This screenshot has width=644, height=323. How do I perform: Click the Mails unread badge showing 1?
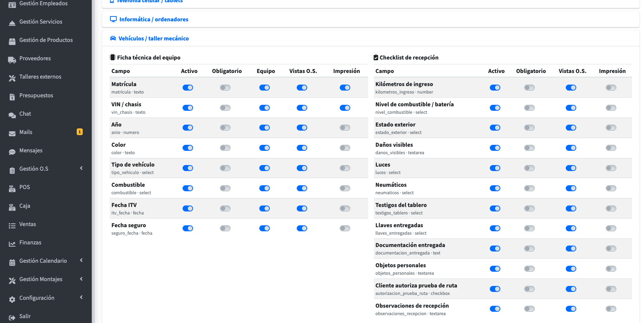[x=80, y=132]
